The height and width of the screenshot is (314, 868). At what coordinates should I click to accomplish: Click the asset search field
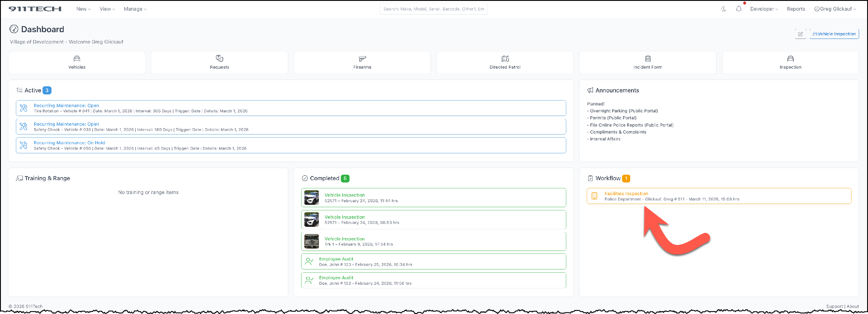[433, 9]
